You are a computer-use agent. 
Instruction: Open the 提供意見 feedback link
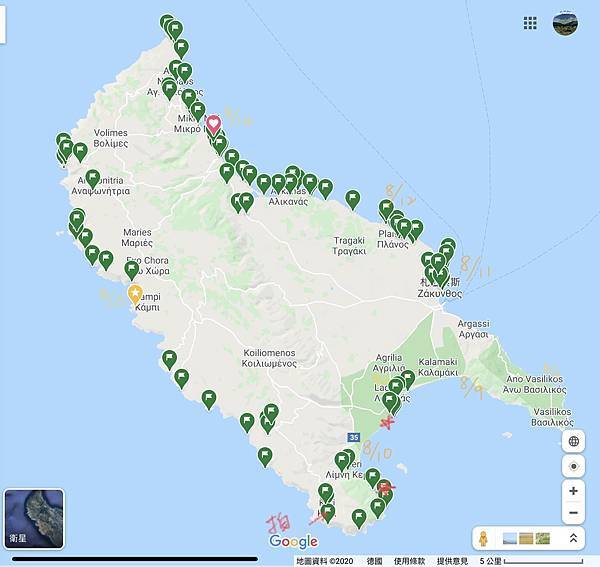pos(452,561)
